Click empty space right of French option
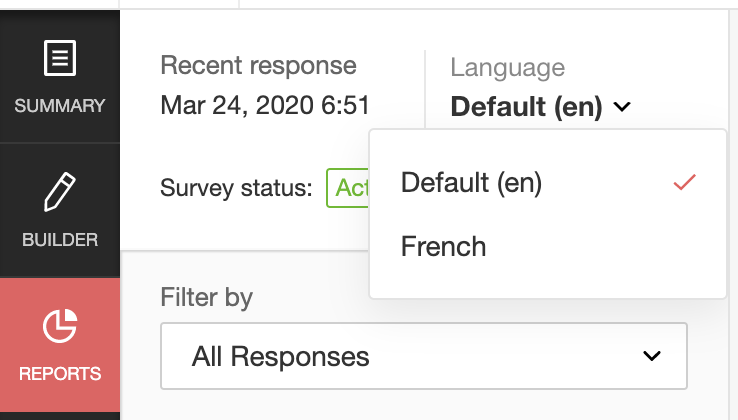The image size is (738, 420). 610,246
